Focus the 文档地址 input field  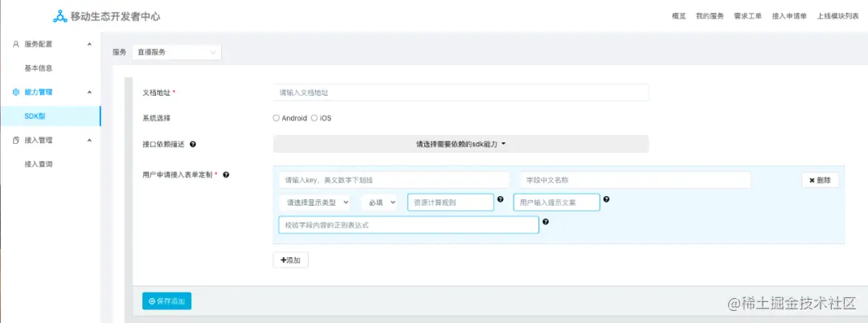[461, 92]
